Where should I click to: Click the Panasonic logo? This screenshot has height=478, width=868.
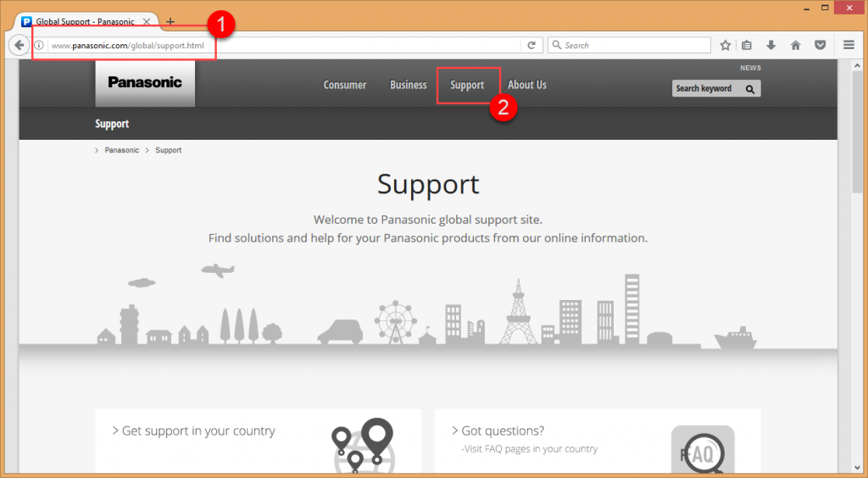(145, 83)
